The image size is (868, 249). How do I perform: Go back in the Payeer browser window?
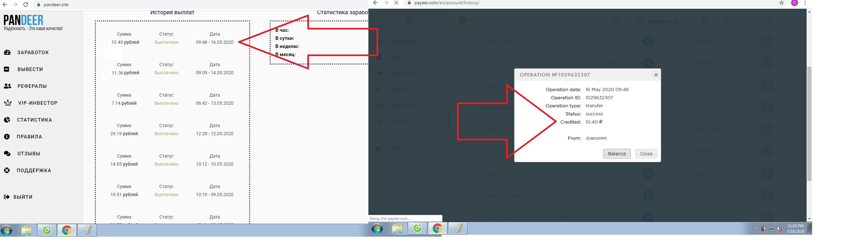[x=376, y=3]
